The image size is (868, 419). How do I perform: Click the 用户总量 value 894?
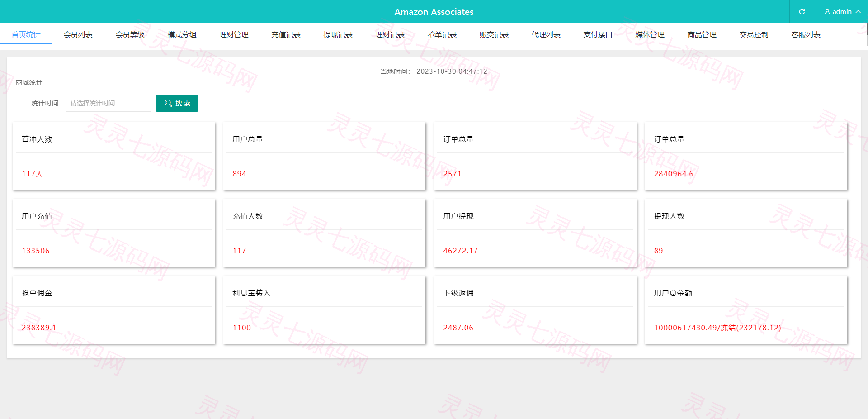point(239,174)
